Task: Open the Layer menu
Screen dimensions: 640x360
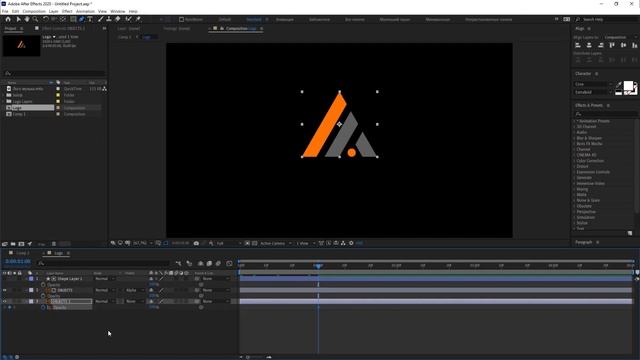Action: pyautogui.click(x=53, y=11)
